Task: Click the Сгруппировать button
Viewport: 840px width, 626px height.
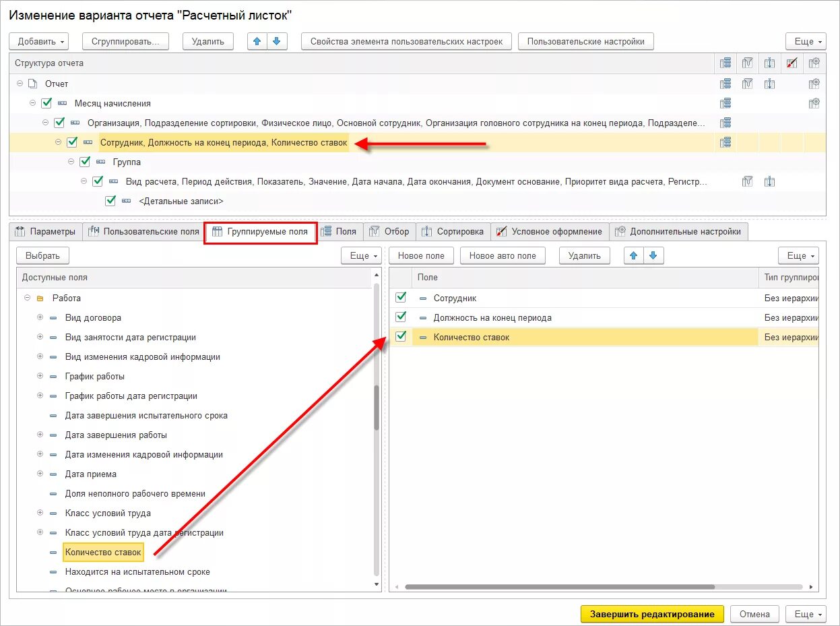Action: coord(125,41)
